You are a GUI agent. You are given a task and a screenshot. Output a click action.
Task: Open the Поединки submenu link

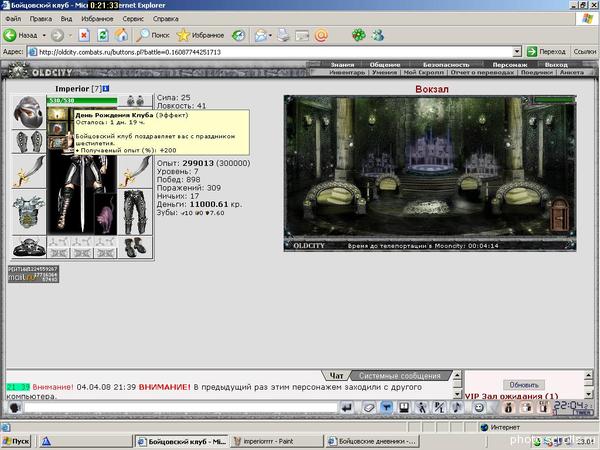[x=536, y=72]
